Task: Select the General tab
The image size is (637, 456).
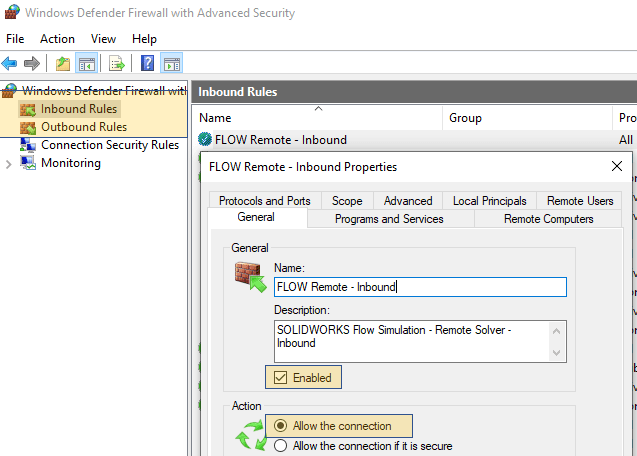Action: point(256,217)
